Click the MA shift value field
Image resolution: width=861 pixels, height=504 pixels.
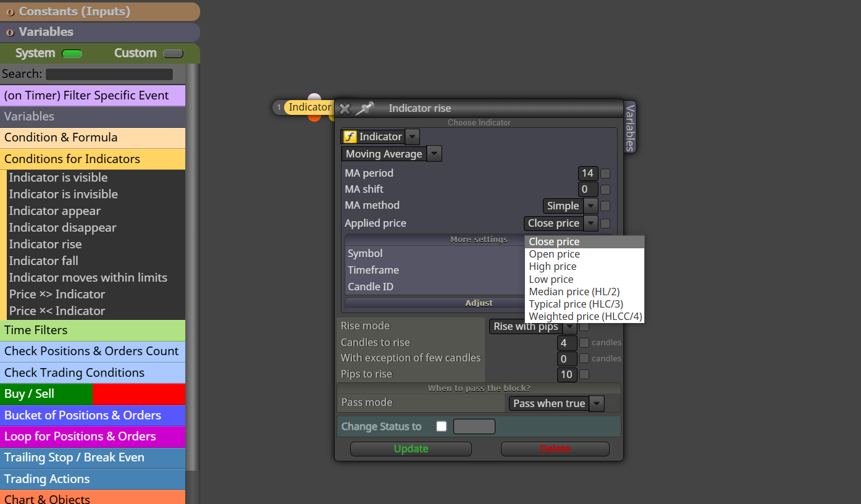tap(588, 190)
